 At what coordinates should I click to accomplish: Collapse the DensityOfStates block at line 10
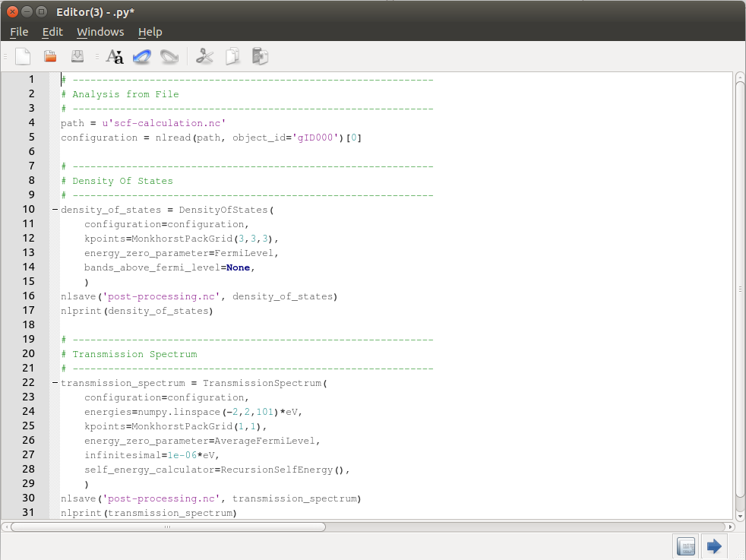[55, 210]
